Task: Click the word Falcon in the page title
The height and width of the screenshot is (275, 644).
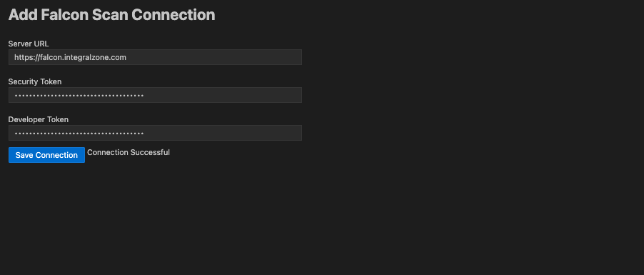Action: (65, 15)
